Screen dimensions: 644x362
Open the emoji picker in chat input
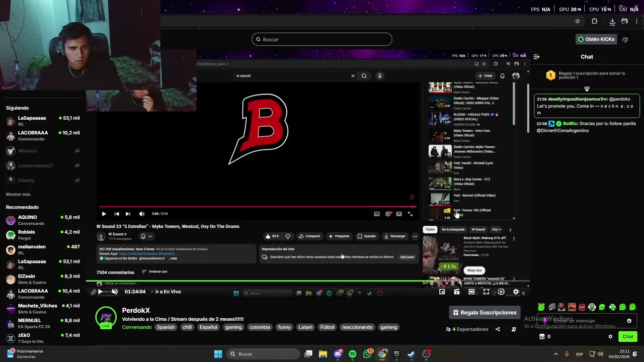coord(629,321)
